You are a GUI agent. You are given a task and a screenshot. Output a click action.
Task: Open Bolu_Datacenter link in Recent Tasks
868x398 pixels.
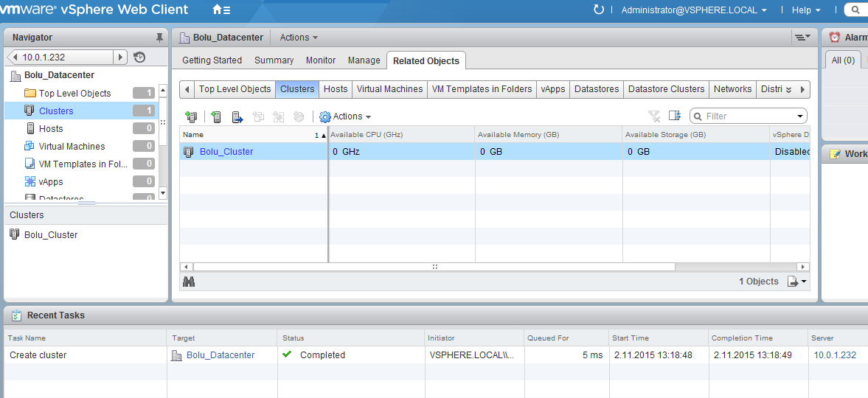[x=221, y=355]
